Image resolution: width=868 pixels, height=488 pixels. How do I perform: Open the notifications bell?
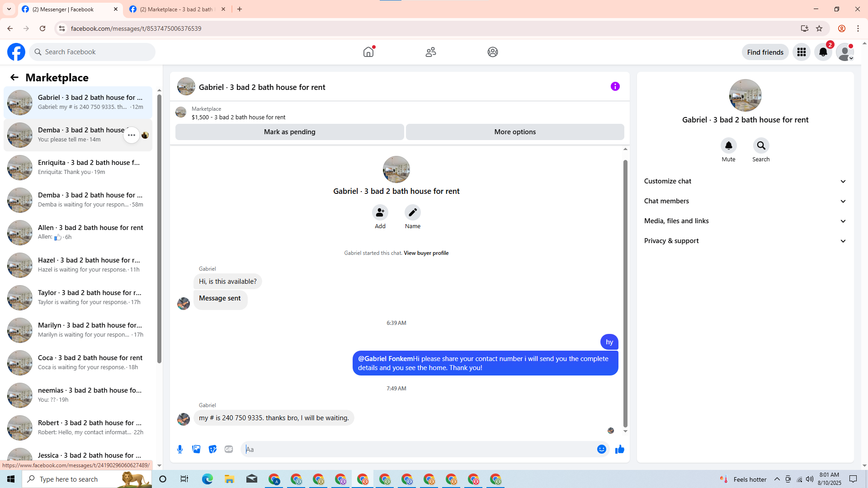pyautogui.click(x=823, y=52)
